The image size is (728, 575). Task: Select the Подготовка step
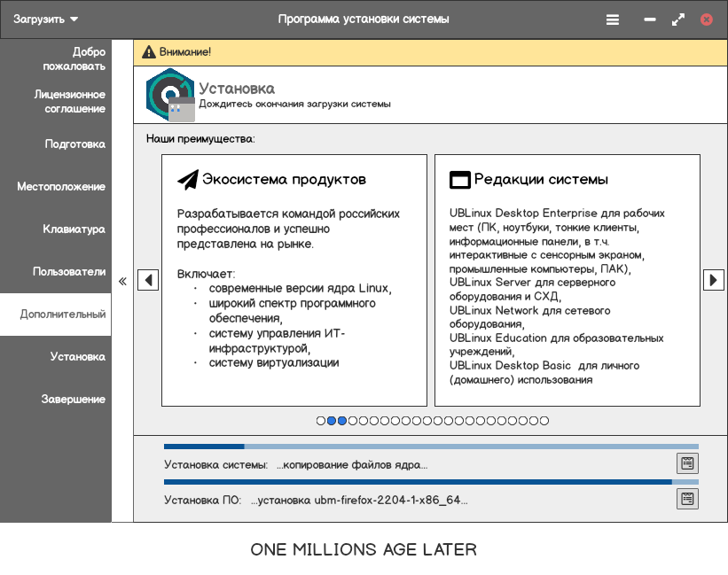pyautogui.click(x=56, y=144)
